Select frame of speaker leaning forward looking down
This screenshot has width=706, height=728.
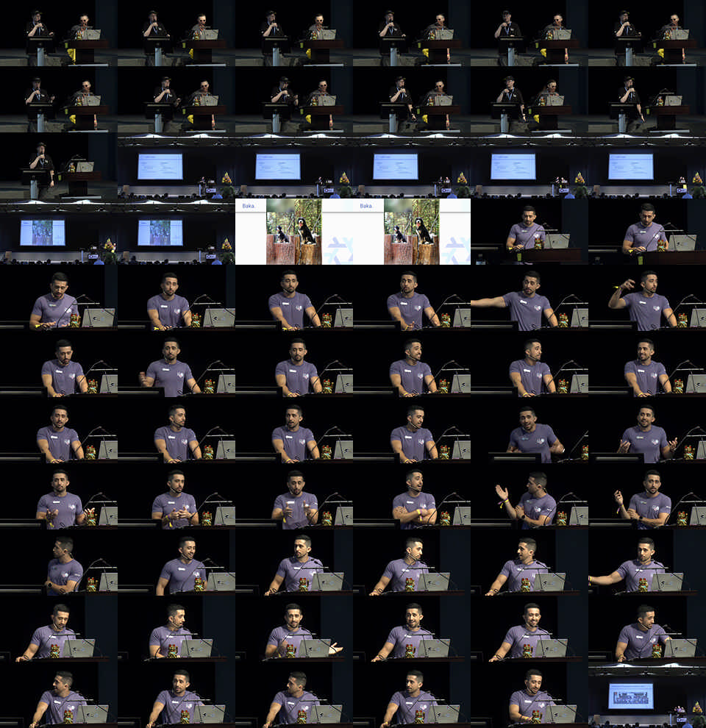529,430
